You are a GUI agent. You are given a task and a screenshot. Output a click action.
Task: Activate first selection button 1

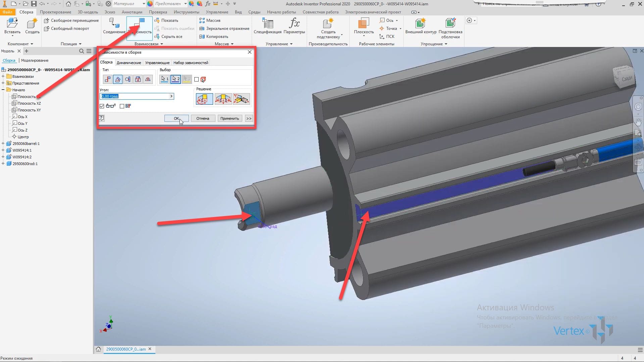pyautogui.click(x=164, y=79)
